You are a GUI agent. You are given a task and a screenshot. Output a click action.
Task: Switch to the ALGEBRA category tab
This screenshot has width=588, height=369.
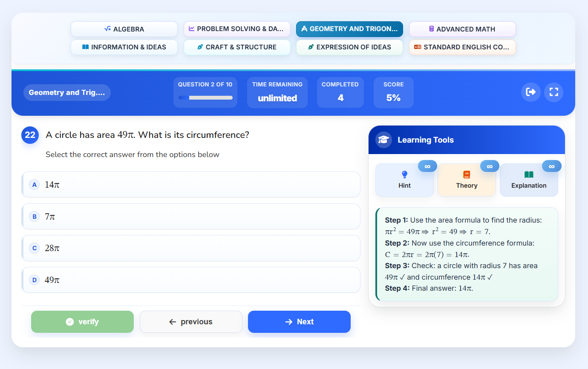[x=124, y=29]
